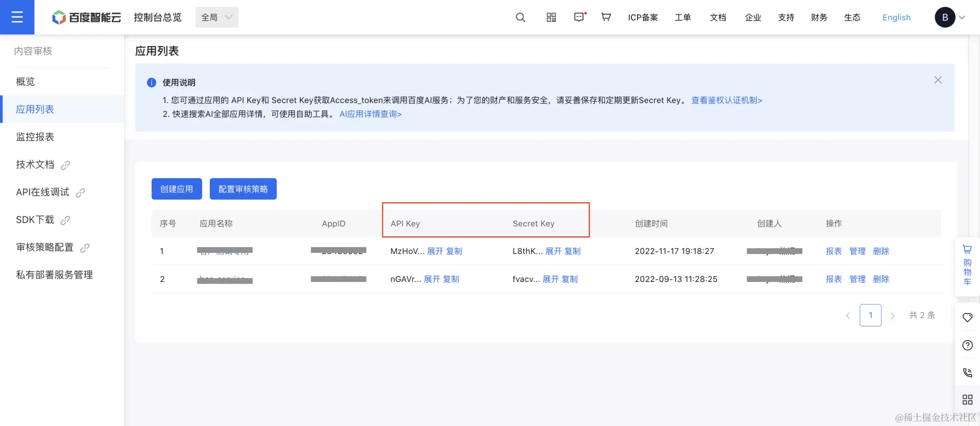Click the Baidu AI Cloud logo

pyautogui.click(x=87, y=17)
